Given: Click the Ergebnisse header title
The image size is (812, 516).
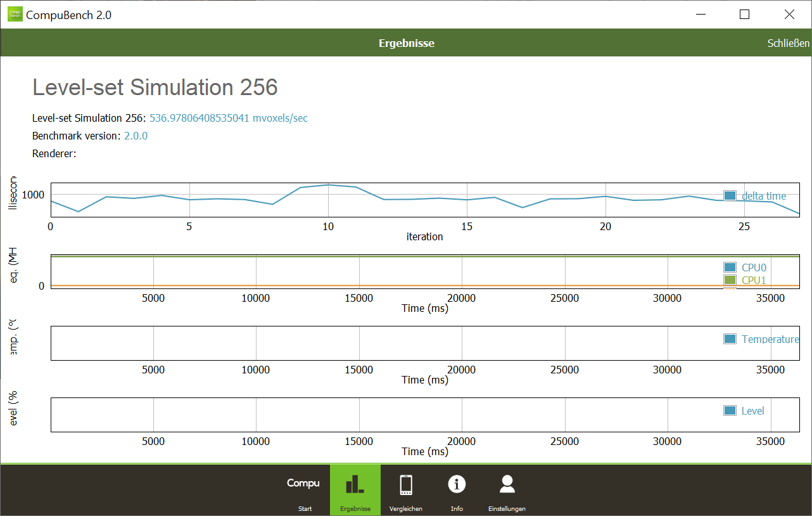Looking at the screenshot, I should pos(406,43).
